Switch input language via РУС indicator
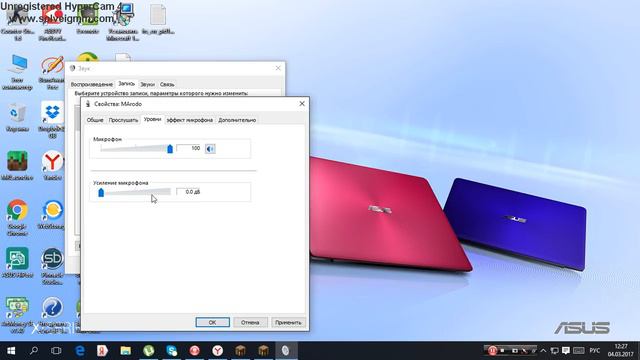Viewport: 640px width, 360px height. click(x=595, y=351)
